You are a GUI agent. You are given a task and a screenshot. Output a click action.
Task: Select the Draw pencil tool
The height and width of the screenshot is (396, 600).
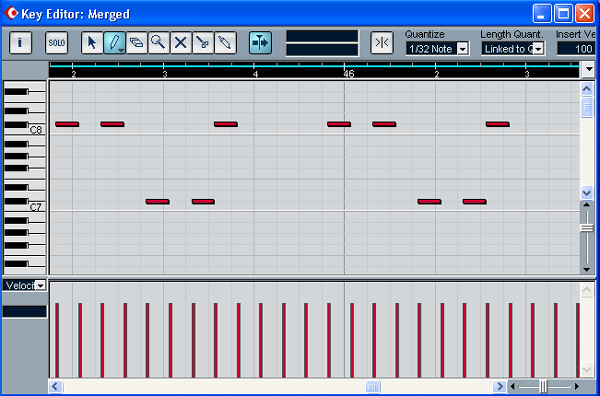pyautogui.click(x=114, y=42)
